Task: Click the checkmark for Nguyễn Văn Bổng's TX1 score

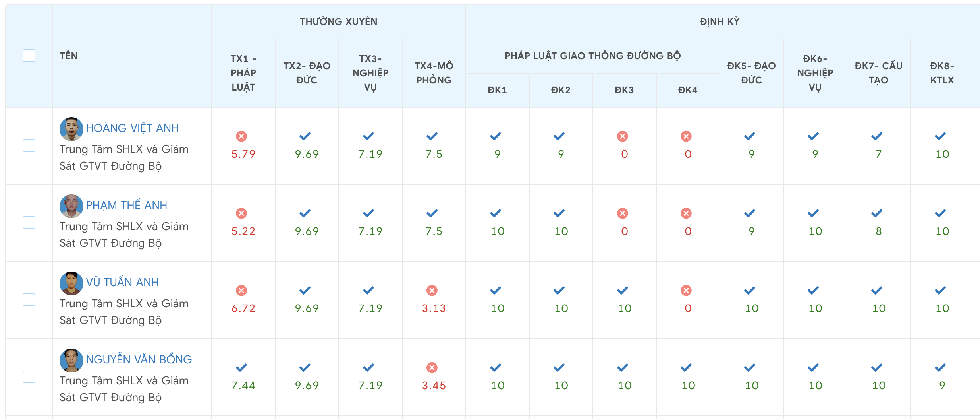Action: coord(241,368)
